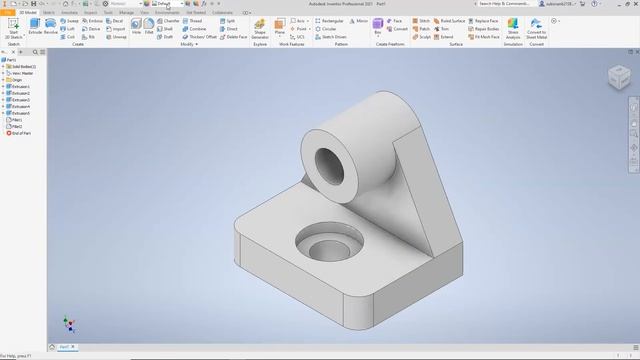Choose the Decal command
Image resolution: width=640 pixels, height=360 pixels.
click(x=115, y=21)
